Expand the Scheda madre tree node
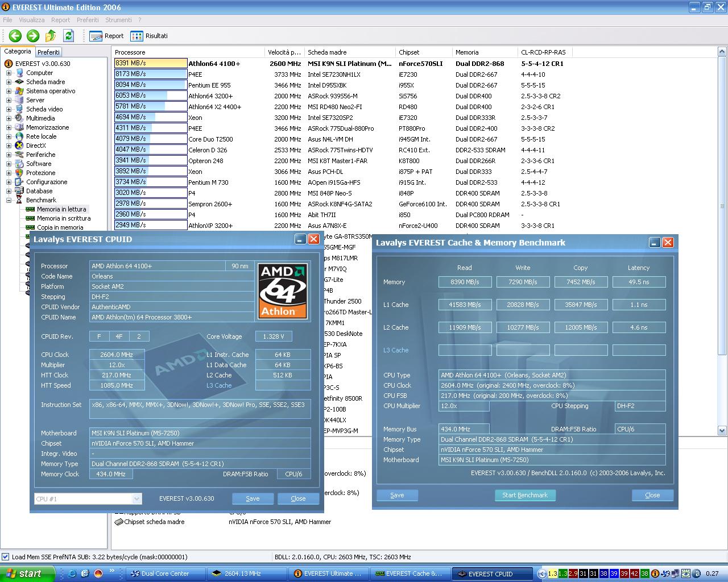This screenshot has width=728, height=582. (9, 82)
